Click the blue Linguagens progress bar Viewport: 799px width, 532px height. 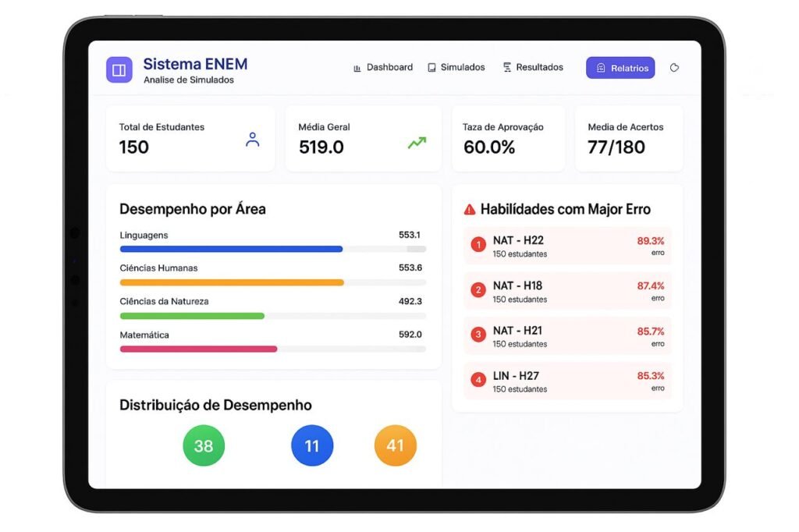pyautogui.click(x=231, y=249)
